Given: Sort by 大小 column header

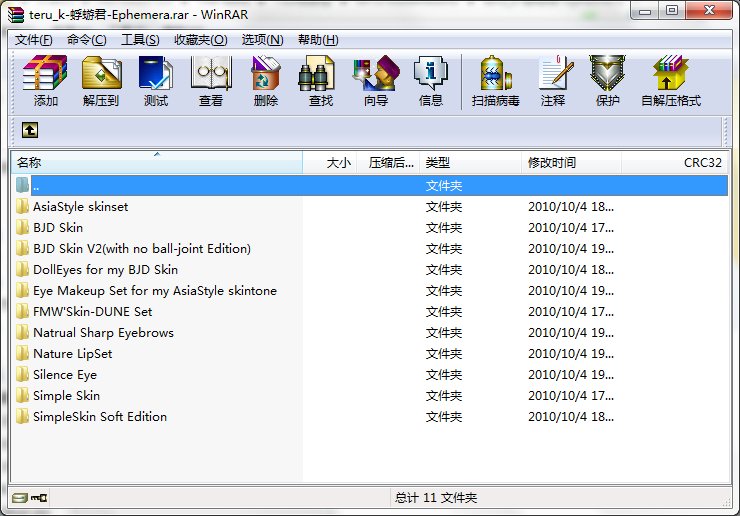Looking at the screenshot, I should pos(330,162).
